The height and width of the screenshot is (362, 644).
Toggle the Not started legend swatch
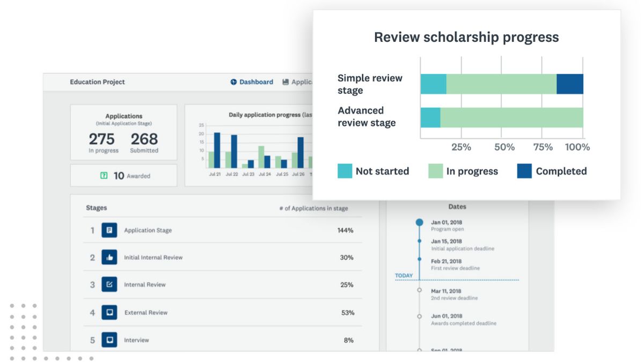pos(343,171)
